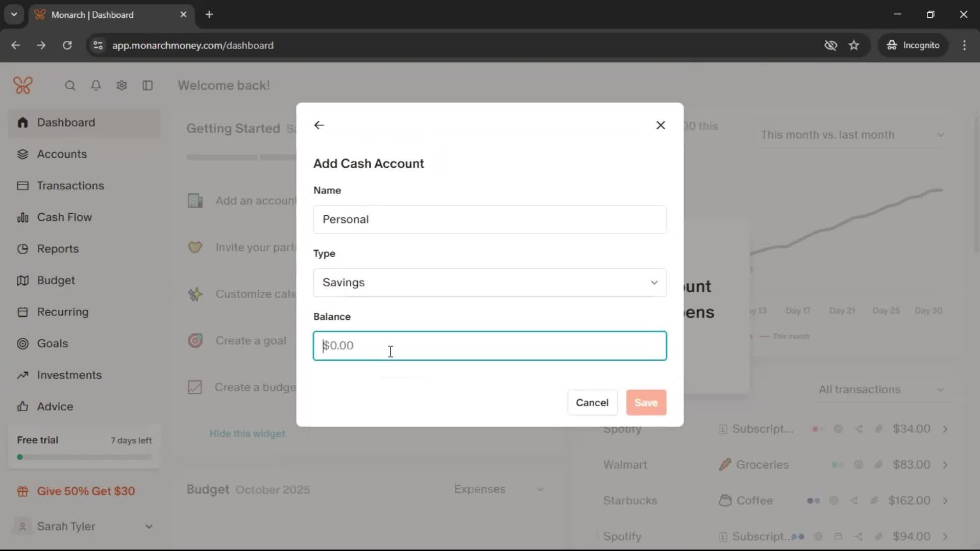Open Cash Flow in the sidebar
The image size is (980, 551).
(64, 217)
